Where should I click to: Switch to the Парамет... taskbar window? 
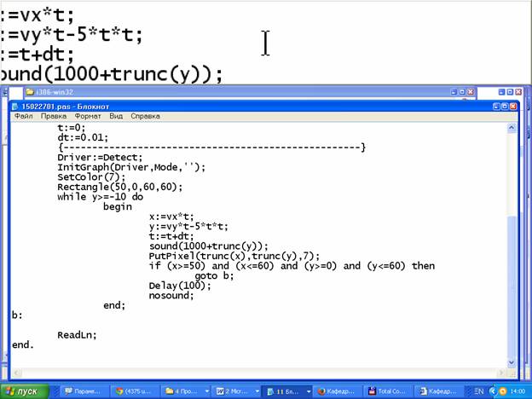pos(84,391)
